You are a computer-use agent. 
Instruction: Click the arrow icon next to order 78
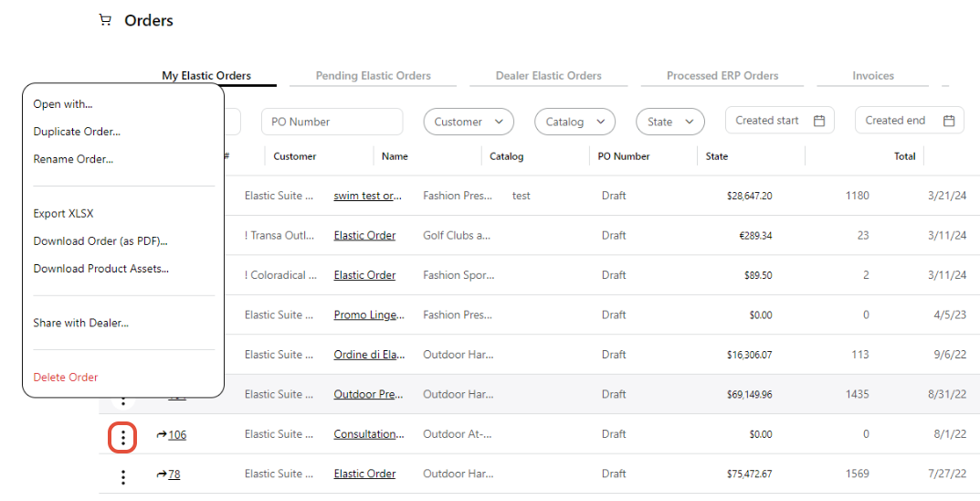point(162,474)
